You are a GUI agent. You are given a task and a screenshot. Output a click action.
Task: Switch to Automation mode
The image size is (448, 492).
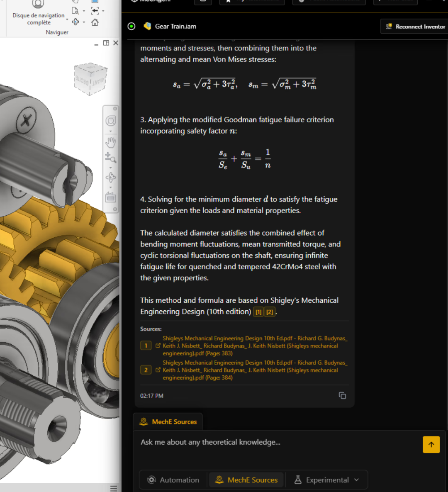173,480
